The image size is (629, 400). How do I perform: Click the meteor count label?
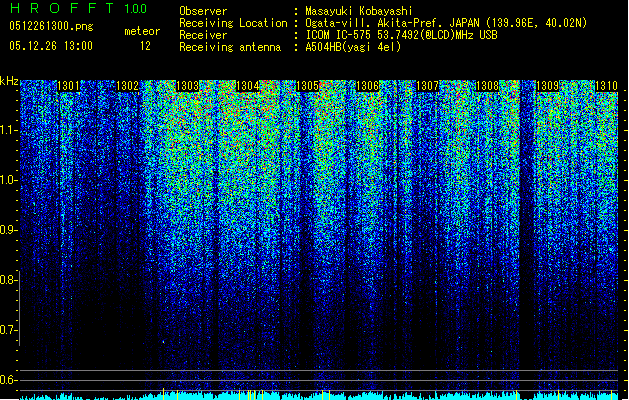click(142, 31)
